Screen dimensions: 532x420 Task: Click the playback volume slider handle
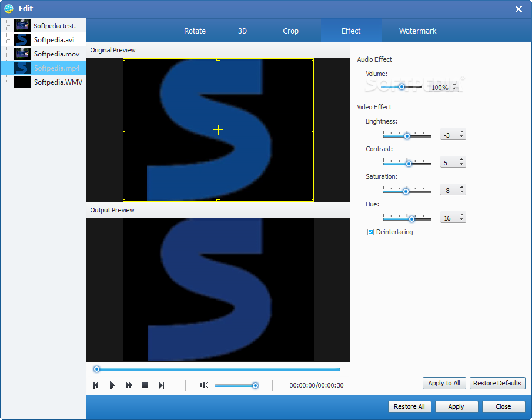256,385
